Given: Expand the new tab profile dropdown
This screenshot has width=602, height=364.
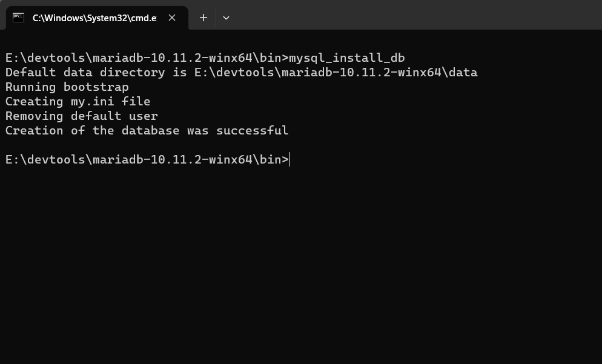Looking at the screenshot, I should pos(226,18).
